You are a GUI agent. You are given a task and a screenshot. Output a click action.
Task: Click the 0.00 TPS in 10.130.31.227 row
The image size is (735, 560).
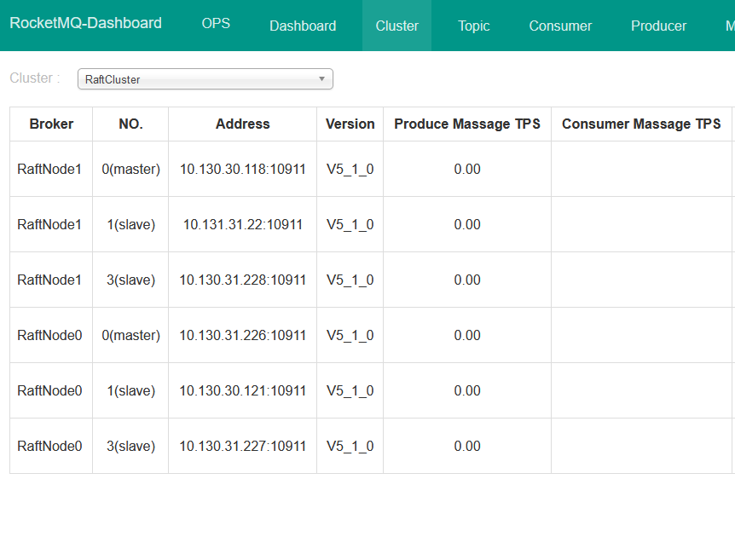pos(467,446)
